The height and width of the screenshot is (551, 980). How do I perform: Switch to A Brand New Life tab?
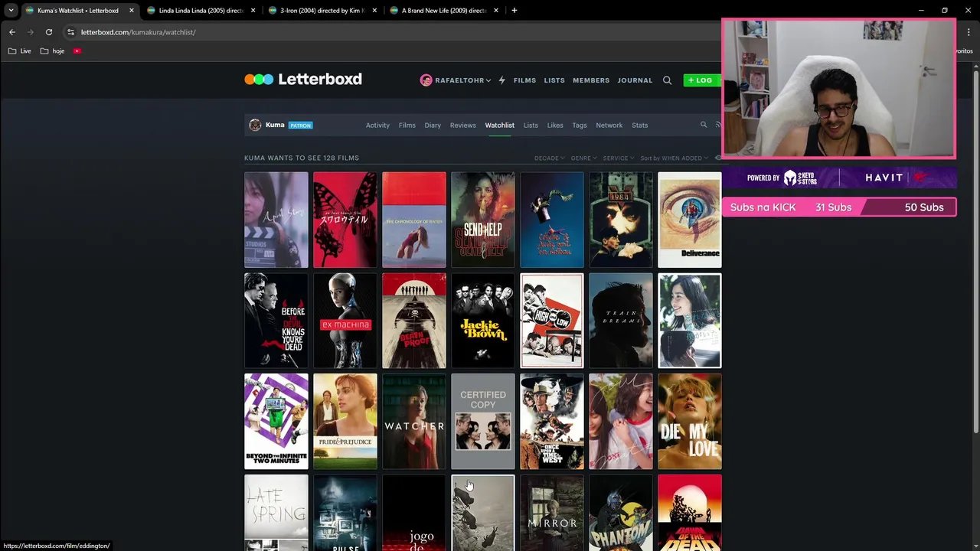click(x=443, y=11)
